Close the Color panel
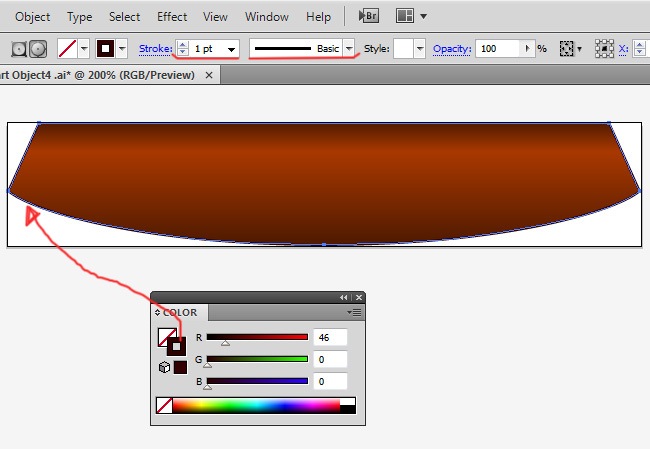This screenshot has width=650, height=449. pos(357,297)
